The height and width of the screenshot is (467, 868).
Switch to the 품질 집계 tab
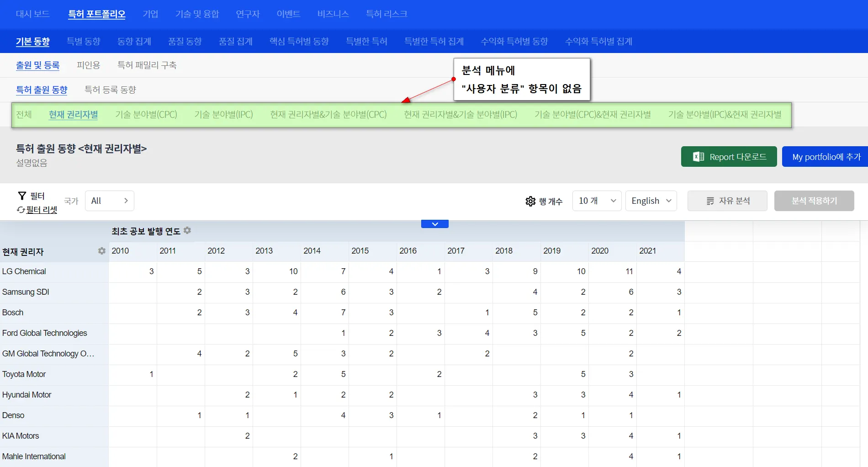(236, 41)
